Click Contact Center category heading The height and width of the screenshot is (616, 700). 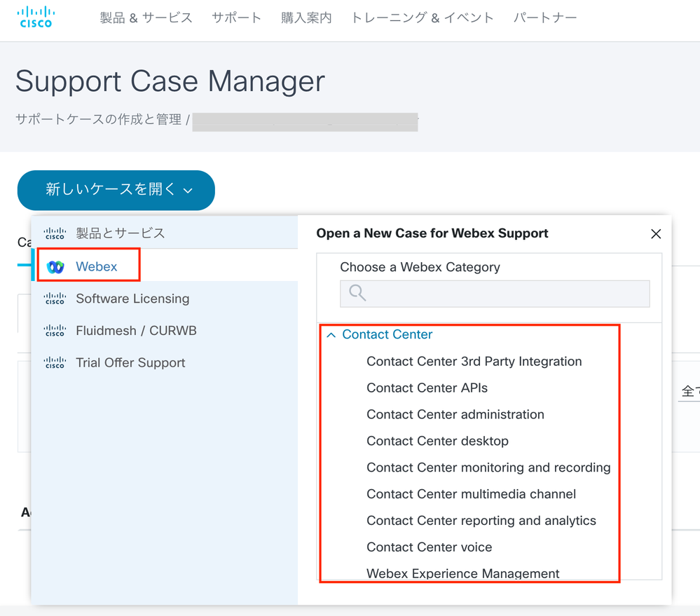pyautogui.click(x=387, y=334)
